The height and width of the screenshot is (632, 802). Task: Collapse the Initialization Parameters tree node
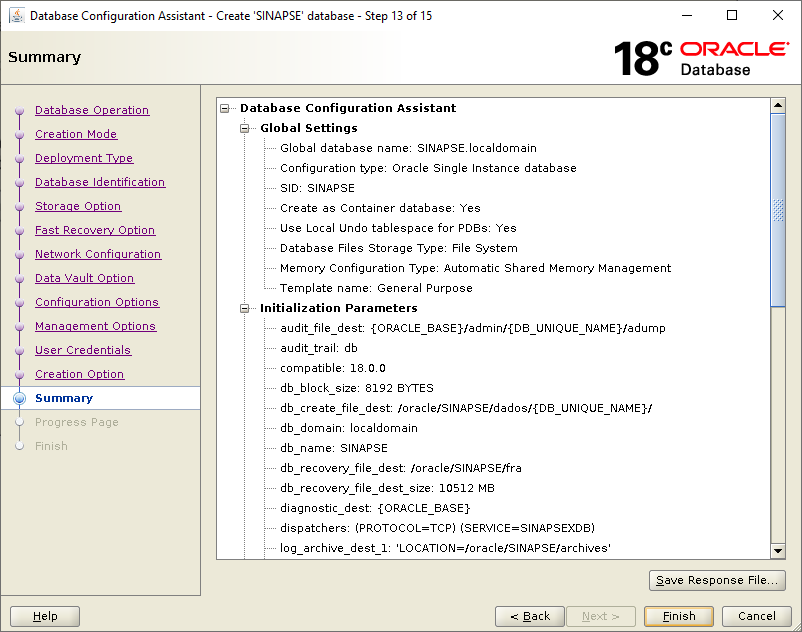pyautogui.click(x=244, y=308)
